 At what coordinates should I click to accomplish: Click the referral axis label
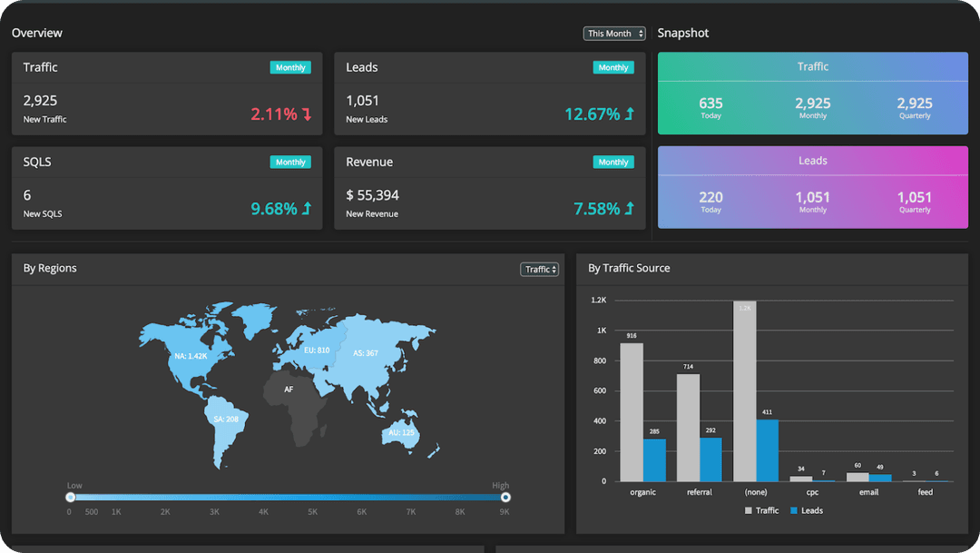(700, 492)
